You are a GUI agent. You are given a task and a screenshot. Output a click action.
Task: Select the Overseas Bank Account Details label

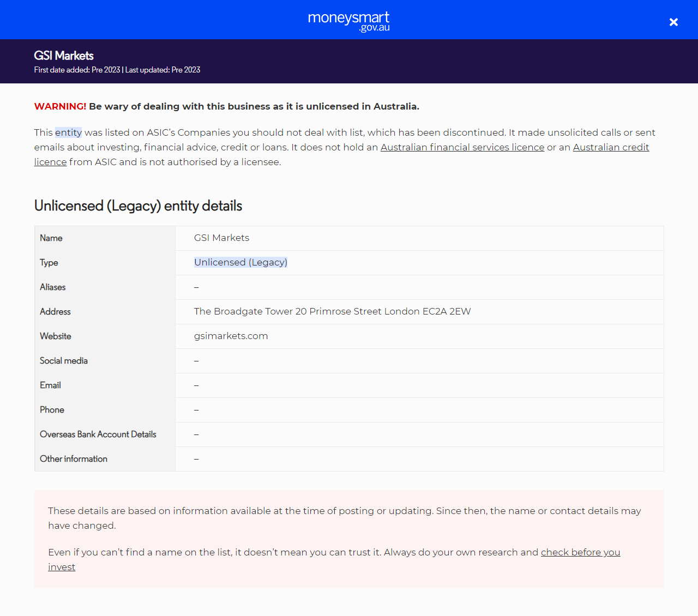click(x=98, y=434)
